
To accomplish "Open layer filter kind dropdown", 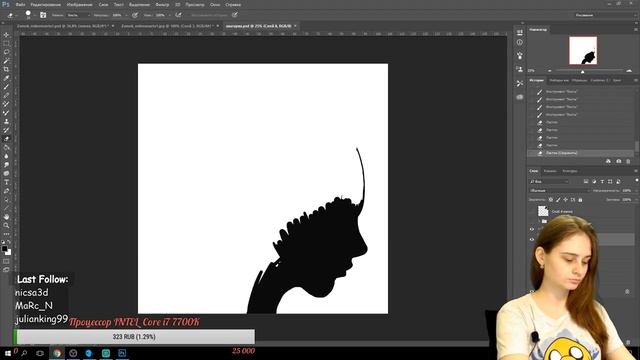I will pyautogui.click(x=549, y=182).
